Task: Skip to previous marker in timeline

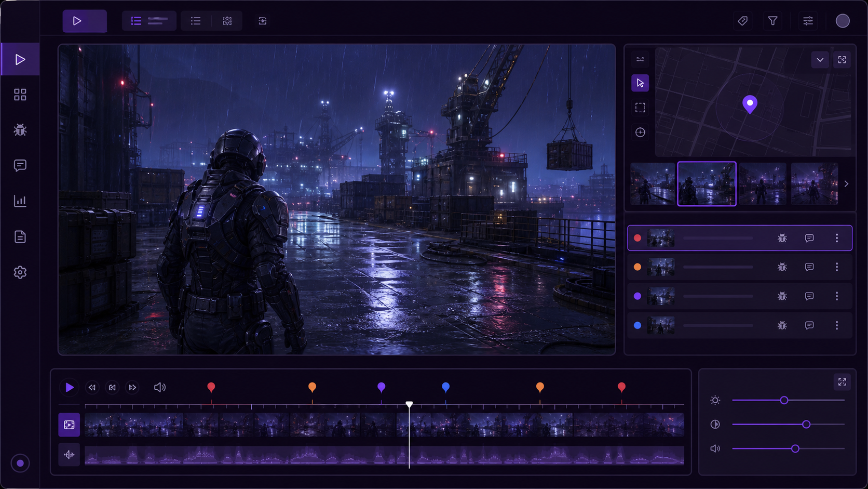Action: [x=112, y=387]
